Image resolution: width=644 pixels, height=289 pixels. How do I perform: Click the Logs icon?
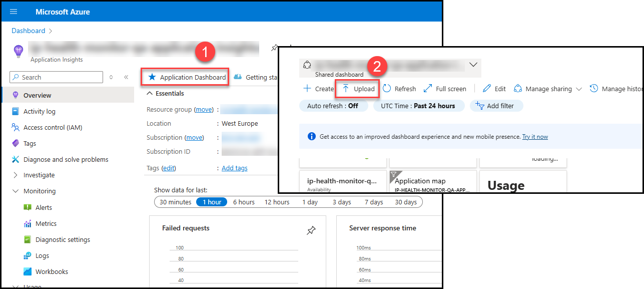28,255
